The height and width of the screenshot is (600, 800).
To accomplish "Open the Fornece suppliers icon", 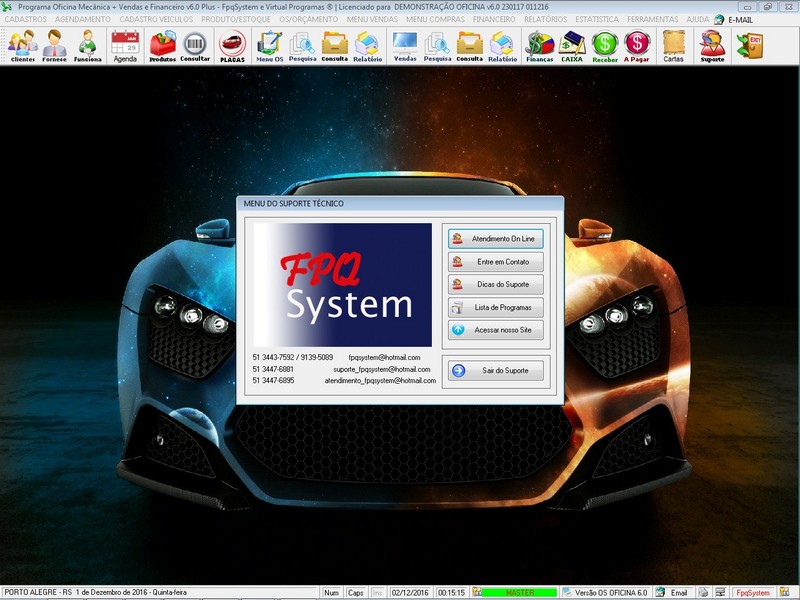I will (x=54, y=46).
